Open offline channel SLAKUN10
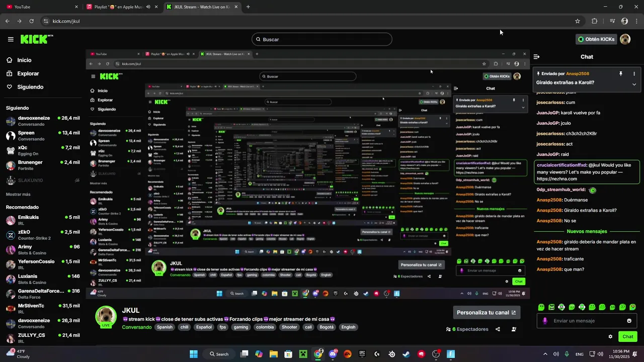This screenshot has height=362, width=644. 43,180
